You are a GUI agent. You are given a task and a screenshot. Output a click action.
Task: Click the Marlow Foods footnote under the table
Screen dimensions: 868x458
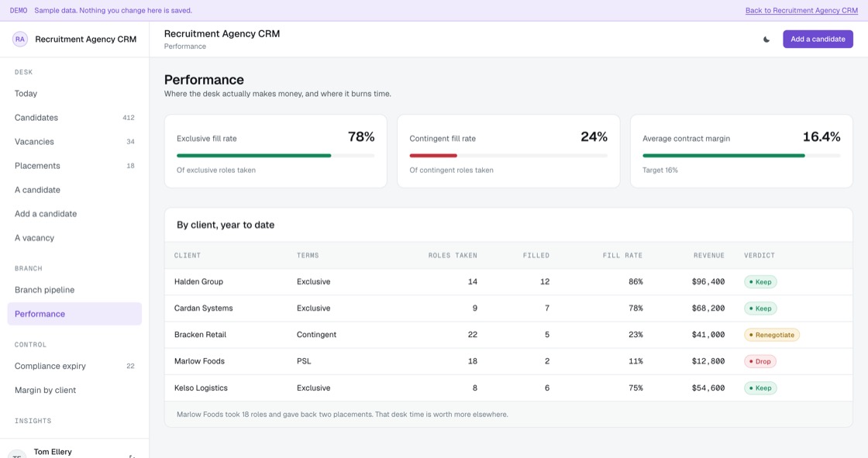(x=342, y=415)
